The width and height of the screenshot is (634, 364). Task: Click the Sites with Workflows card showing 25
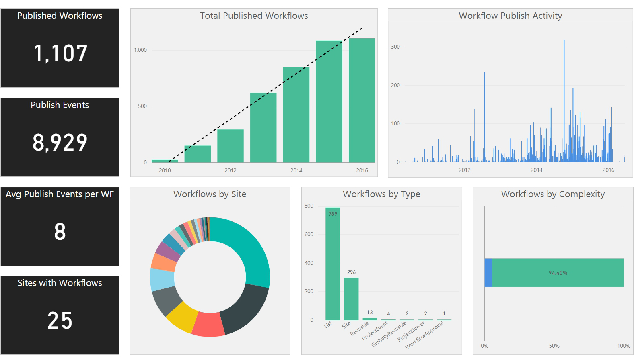60,315
